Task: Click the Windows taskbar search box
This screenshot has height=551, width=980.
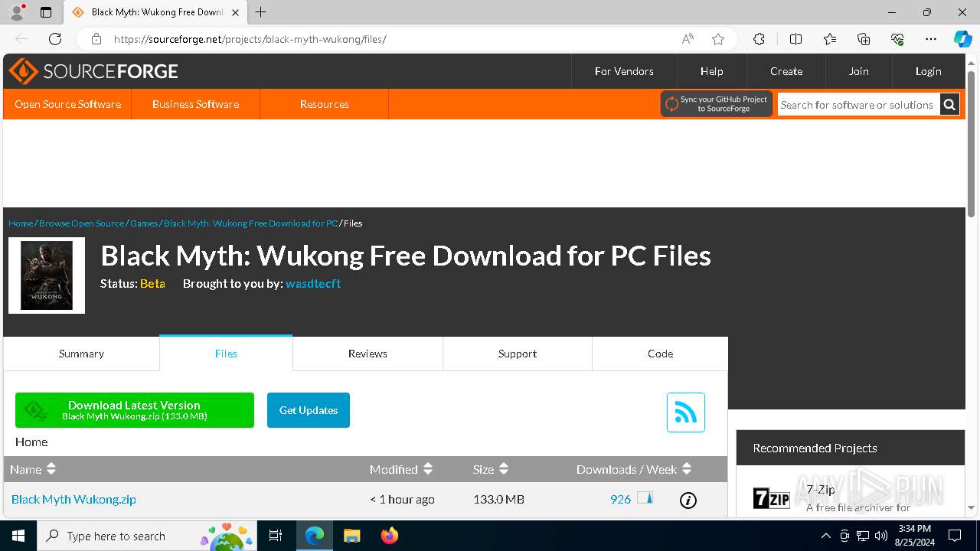Action: pyautogui.click(x=146, y=536)
